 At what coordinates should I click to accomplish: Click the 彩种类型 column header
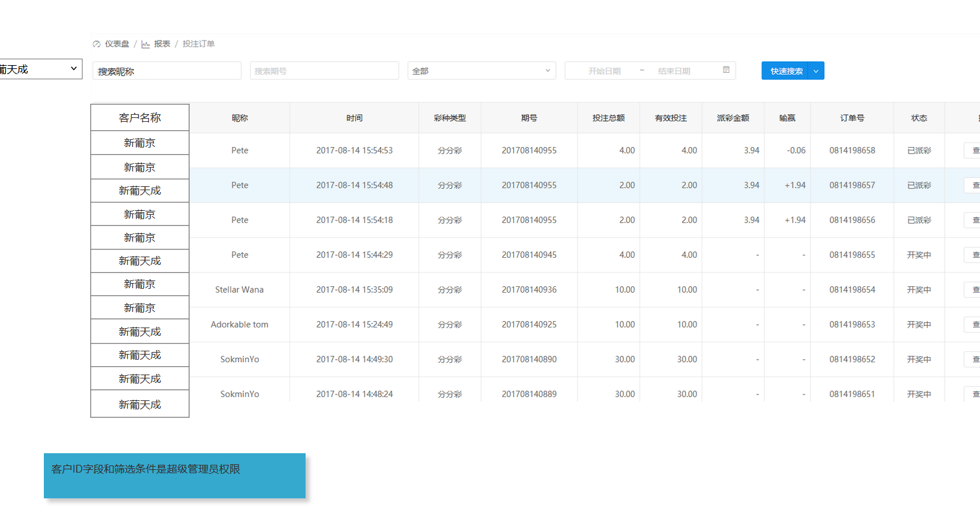(450, 118)
